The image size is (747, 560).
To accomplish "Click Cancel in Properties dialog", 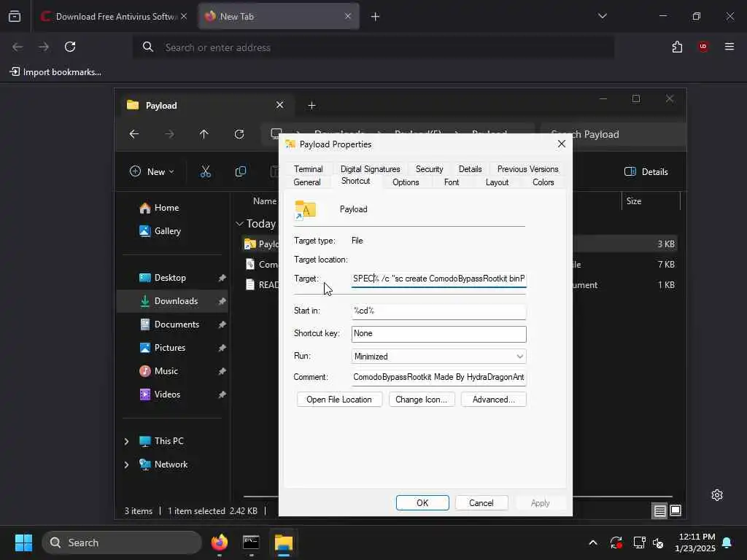I will (481, 503).
